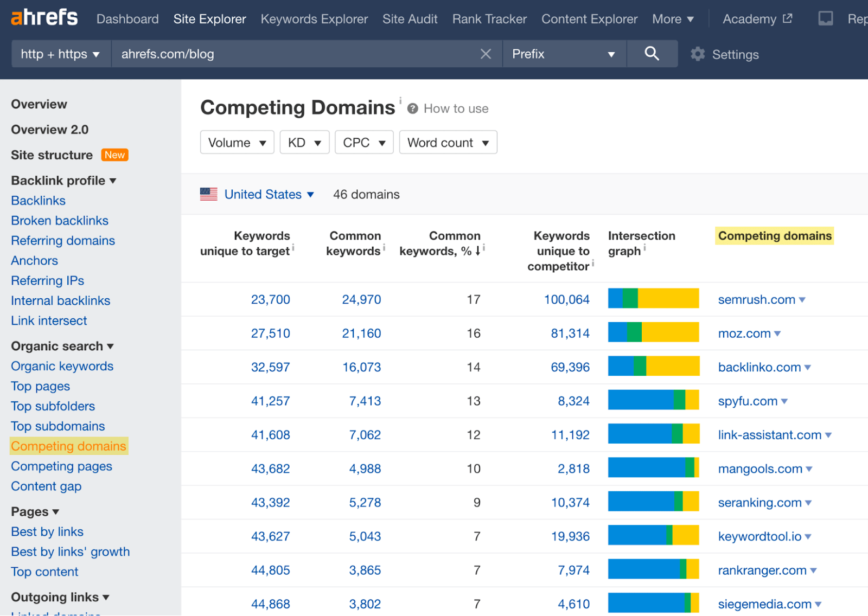Open the KD filter dropdown
868x616 pixels.
click(x=304, y=143)
